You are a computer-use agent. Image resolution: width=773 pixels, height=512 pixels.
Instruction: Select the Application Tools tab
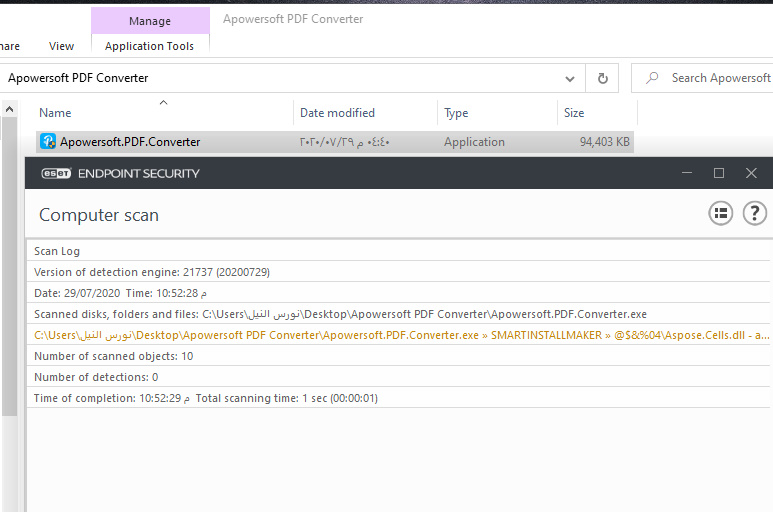click(150, 46)
